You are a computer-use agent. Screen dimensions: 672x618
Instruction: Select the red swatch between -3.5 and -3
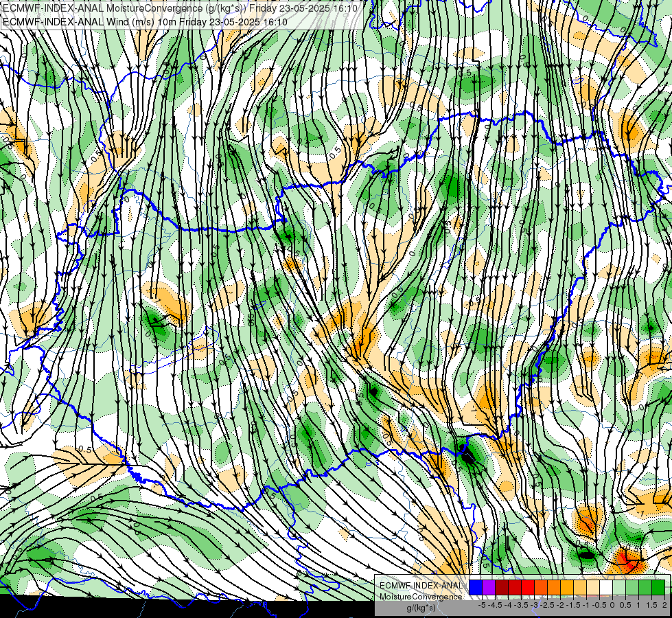click(x=515, y=587)
